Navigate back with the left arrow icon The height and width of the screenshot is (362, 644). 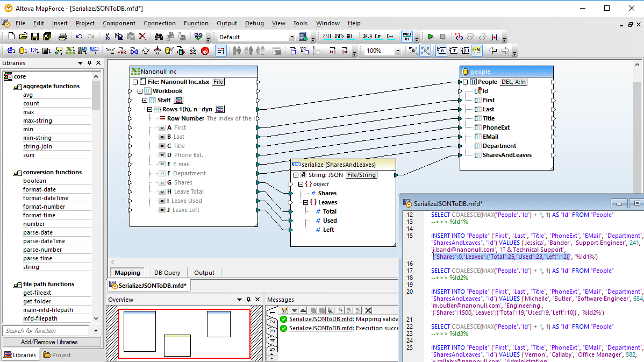(493, 51)
